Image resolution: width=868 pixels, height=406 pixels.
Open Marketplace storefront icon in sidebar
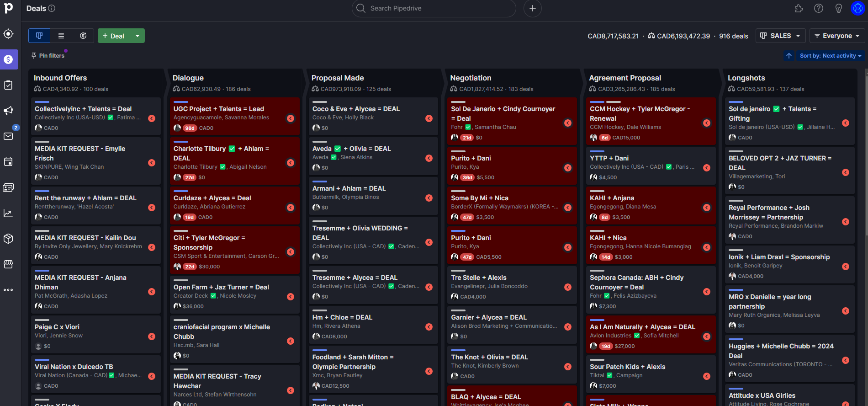pos(8,264)
